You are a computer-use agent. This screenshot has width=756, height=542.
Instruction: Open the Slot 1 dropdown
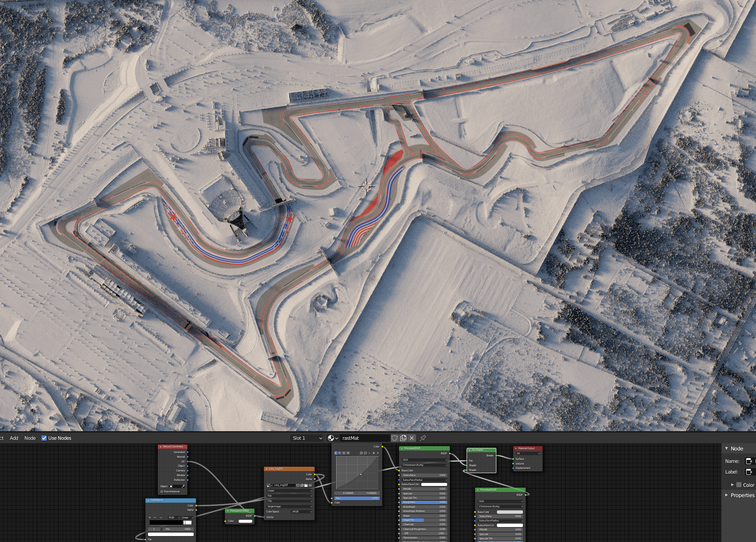[307, 438]
